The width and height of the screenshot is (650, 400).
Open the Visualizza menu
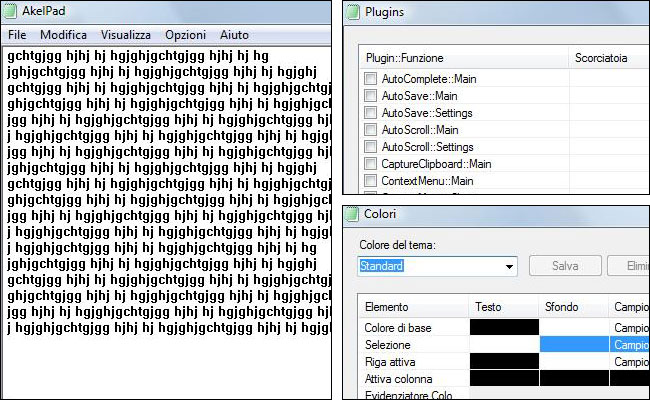(125, 34)
